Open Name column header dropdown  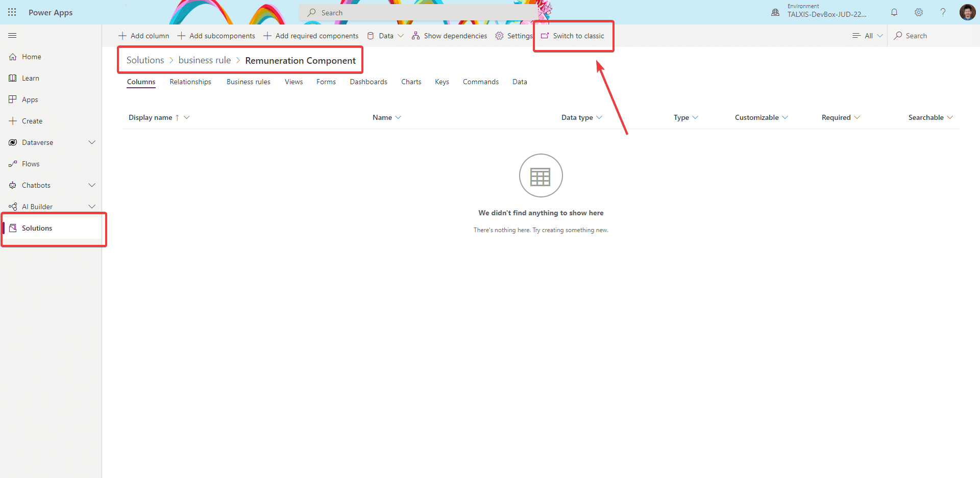pyautogui.click(x=398, y=117)
